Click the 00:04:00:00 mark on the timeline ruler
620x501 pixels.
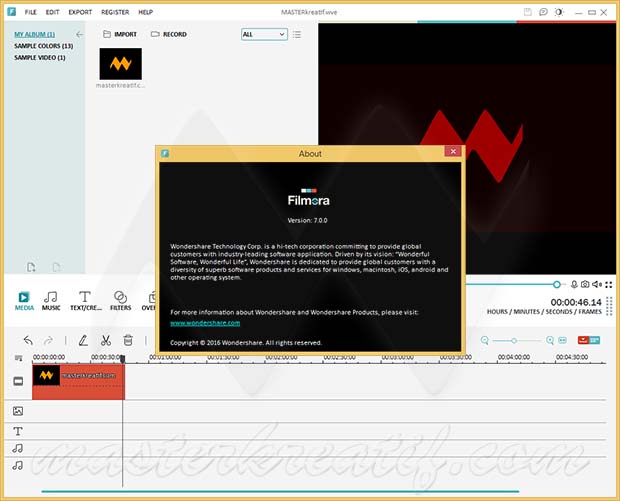pos(514,357)
